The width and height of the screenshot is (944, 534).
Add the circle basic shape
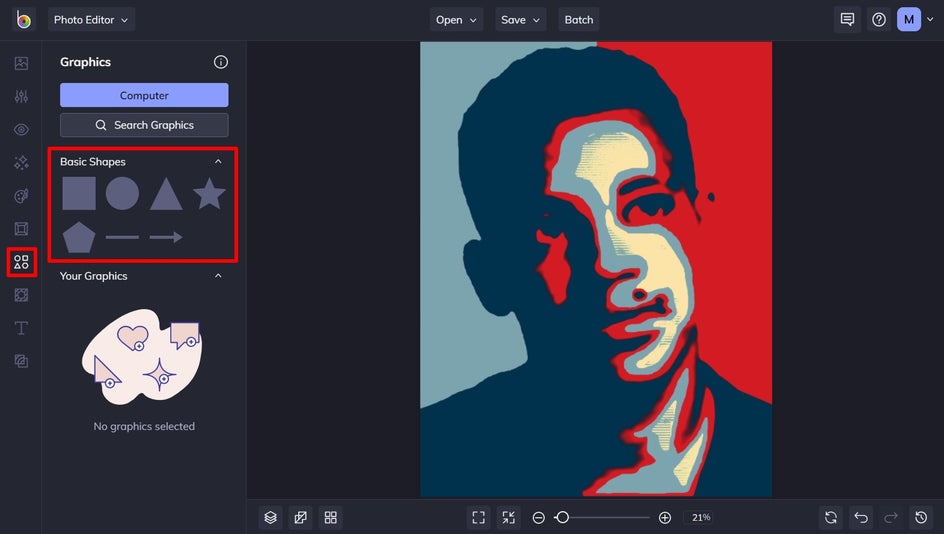(x=122, y=193)
